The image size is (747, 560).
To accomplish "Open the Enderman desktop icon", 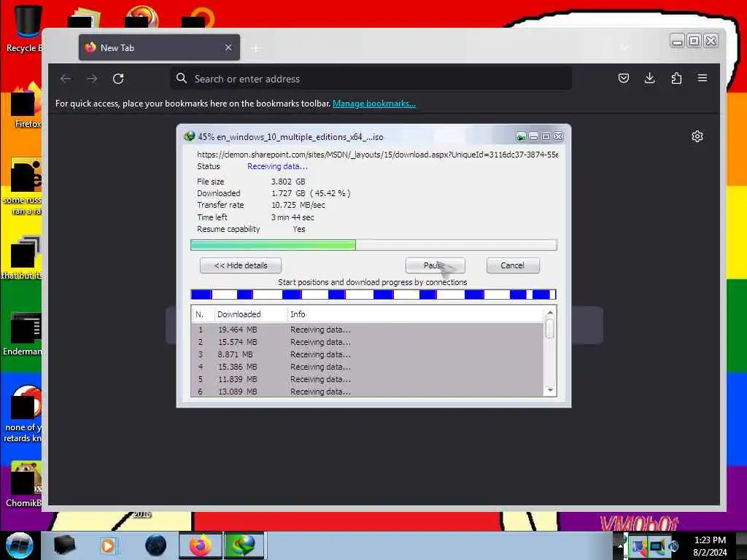I will (22, 333).
